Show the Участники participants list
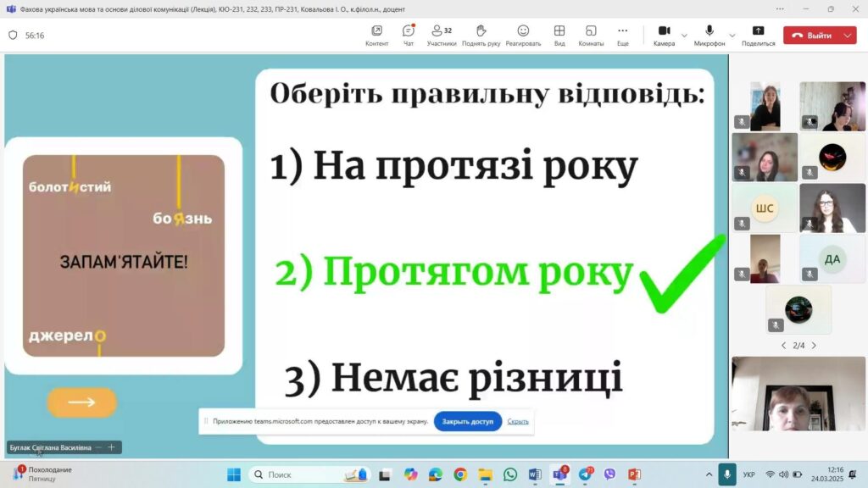868x488 pixels. coord(442,35)
